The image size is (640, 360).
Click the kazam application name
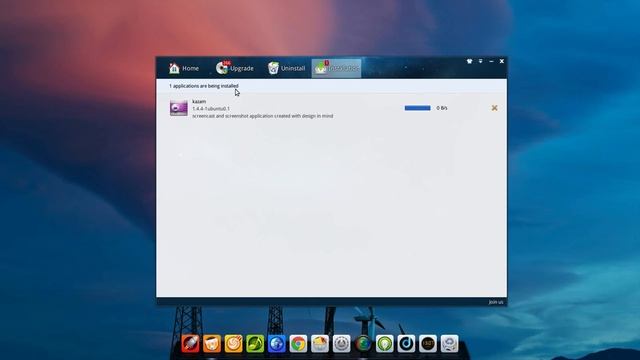pyautogui.click(x=199, y=101)
